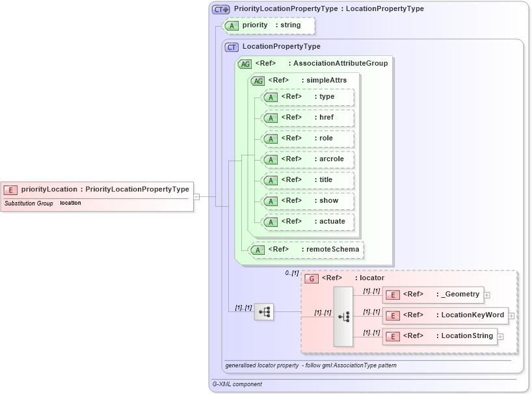Click the A icon of the show attribute

pos(270,201)
